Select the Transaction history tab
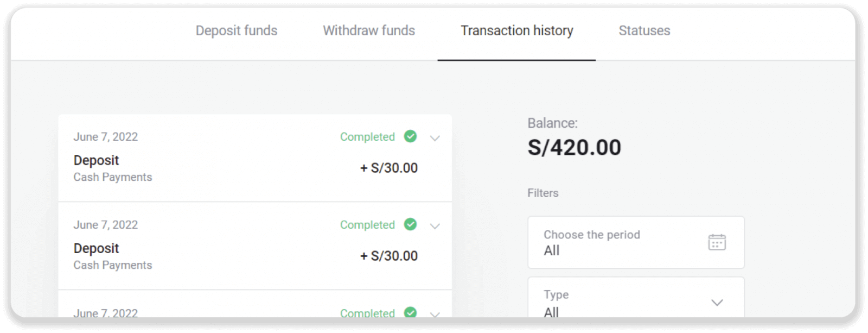Image resolution: width=868 pixels, height=333 pixels. point(516,31)
